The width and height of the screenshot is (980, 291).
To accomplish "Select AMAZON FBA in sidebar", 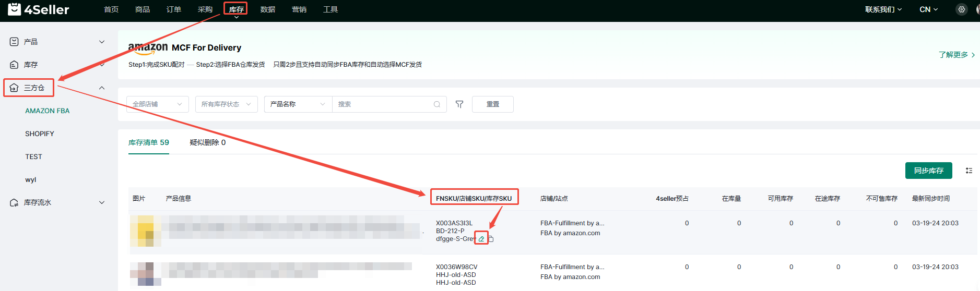I will pos(48,111).
